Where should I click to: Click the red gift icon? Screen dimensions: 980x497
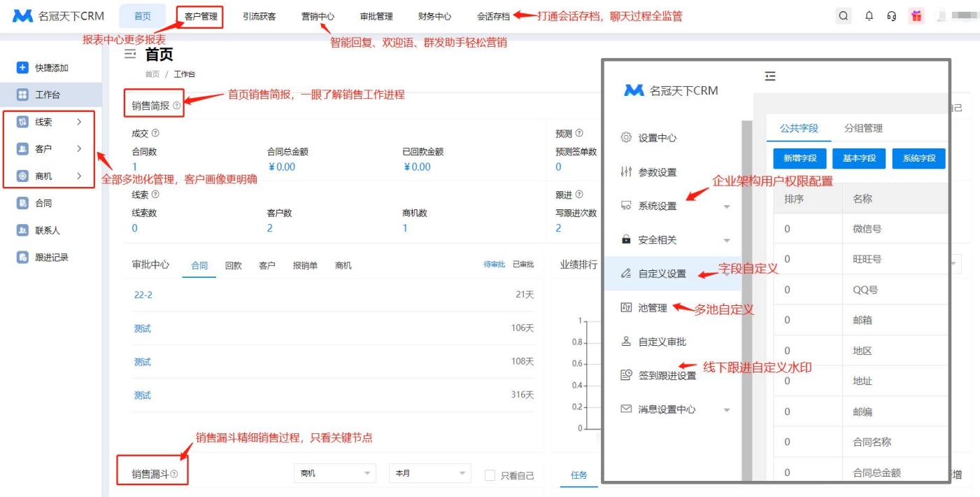coord(916,16)
